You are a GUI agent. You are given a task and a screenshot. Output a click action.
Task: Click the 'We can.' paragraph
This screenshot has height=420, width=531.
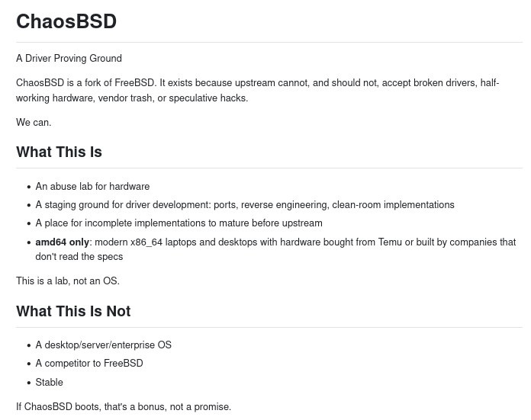click(x=34, y=122)
